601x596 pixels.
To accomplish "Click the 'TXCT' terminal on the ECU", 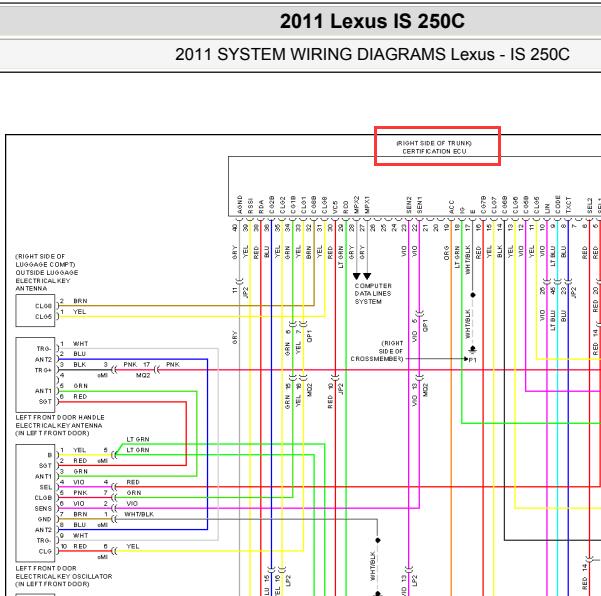I will pyautogui.click(x=568, y=205).
